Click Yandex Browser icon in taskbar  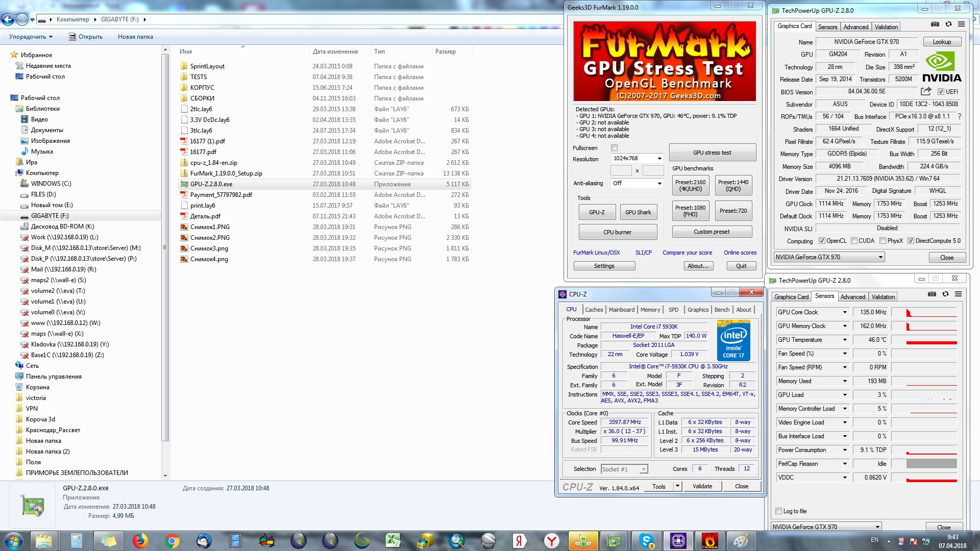point(551,540)
